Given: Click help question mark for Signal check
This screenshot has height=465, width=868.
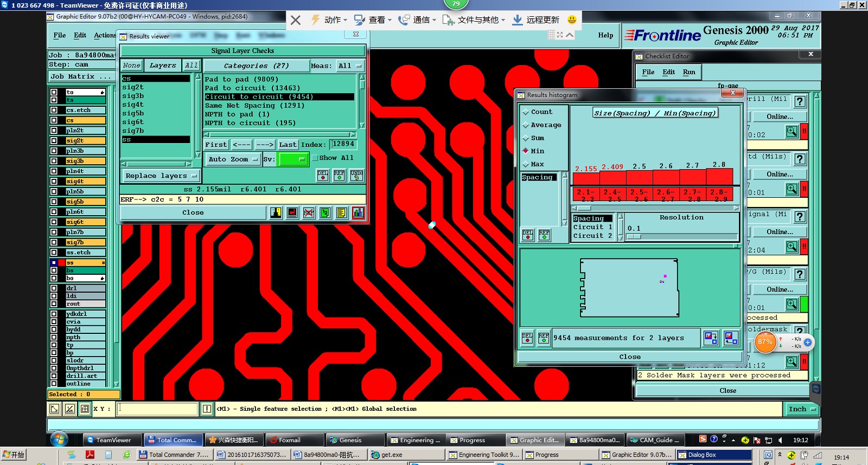Looking at the screenshot, I should [x=800, y=217].
